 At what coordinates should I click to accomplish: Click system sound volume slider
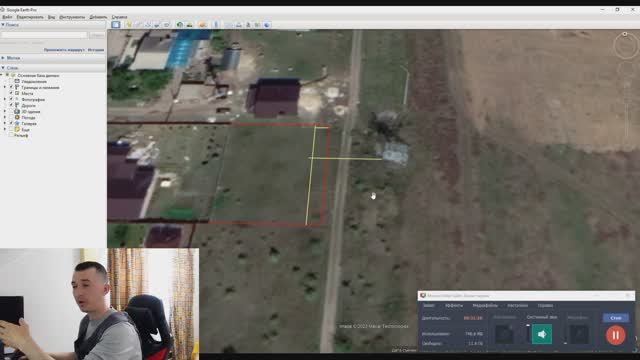pos(528,334)
